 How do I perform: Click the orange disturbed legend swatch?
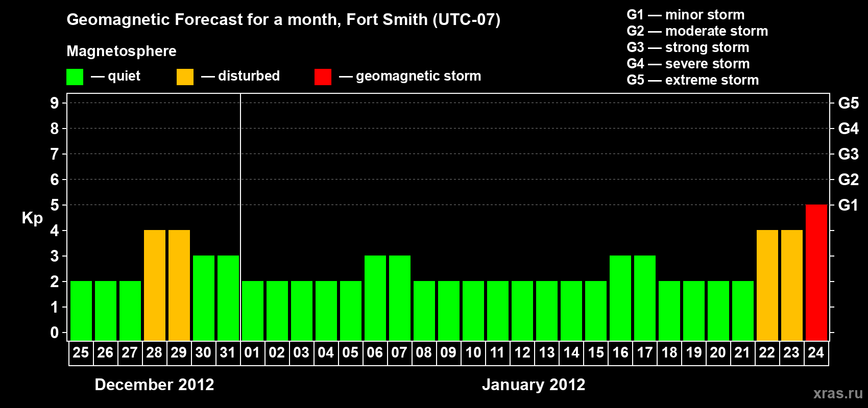[x=185, y=77]
